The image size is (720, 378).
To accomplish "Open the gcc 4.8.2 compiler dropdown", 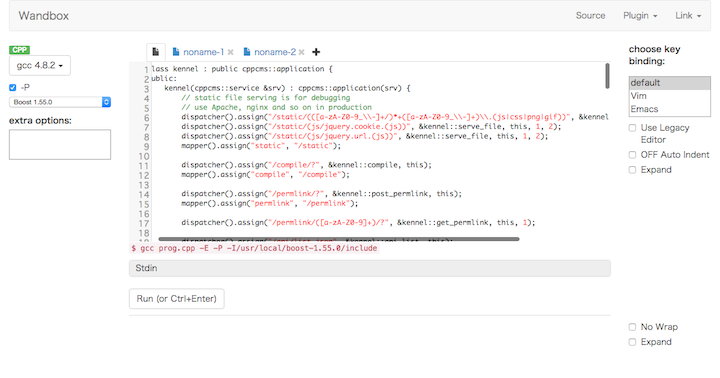I will pyautogui.click(x=40, y=66).
